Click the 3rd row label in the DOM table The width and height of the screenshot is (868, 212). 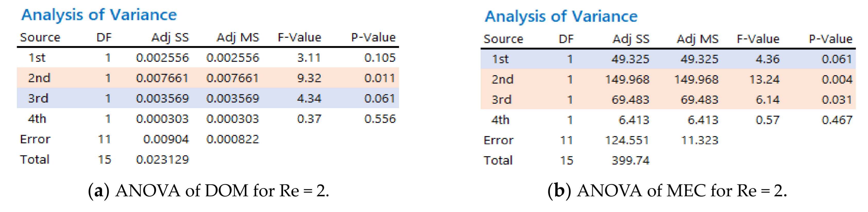point(38,98)
